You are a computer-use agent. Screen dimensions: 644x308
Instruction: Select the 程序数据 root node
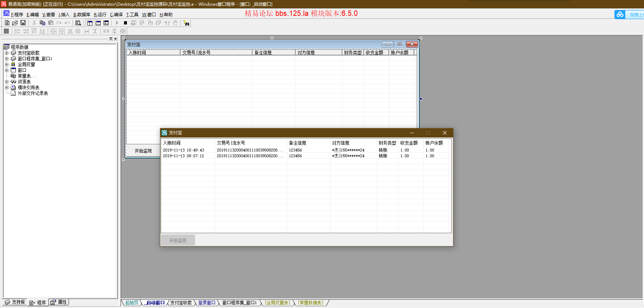tap(19, 47)
